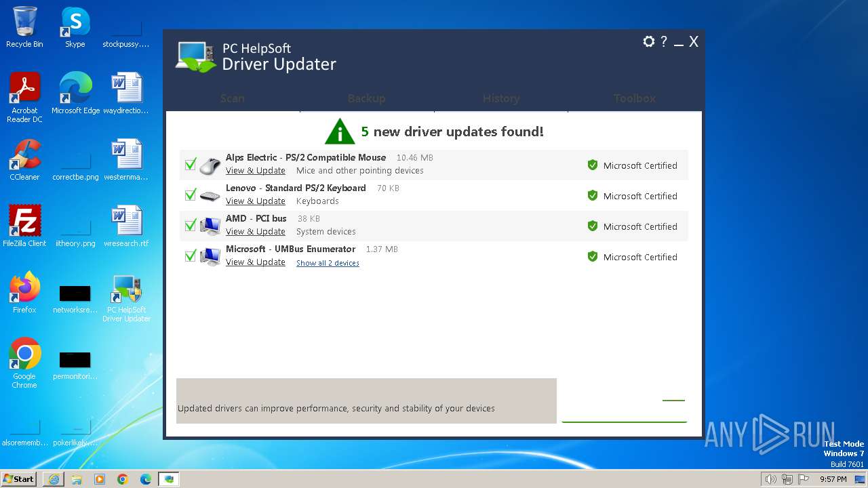Select the Lenovo - Standard PS/2 Keyboard title
This screenshot has width=868, height=488.
click(x=296, y=188)
